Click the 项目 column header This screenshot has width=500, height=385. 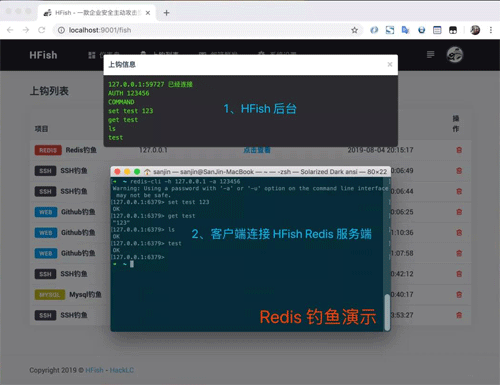41,129
